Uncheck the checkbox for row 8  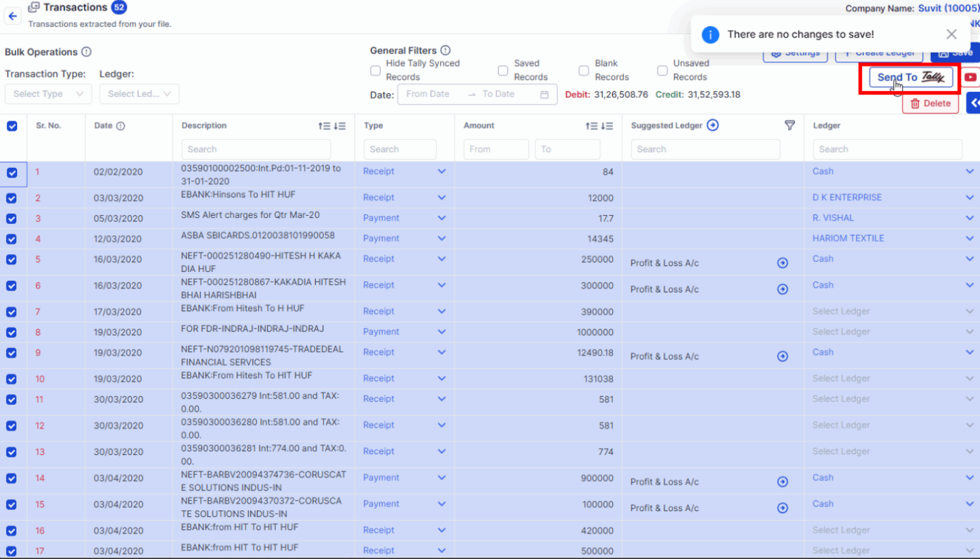pos(12,332)
